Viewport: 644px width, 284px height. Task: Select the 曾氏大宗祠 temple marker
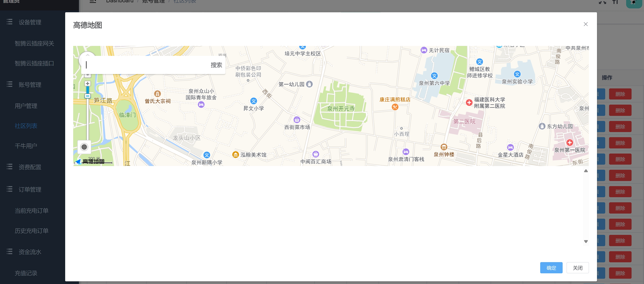tap(157, 94)
